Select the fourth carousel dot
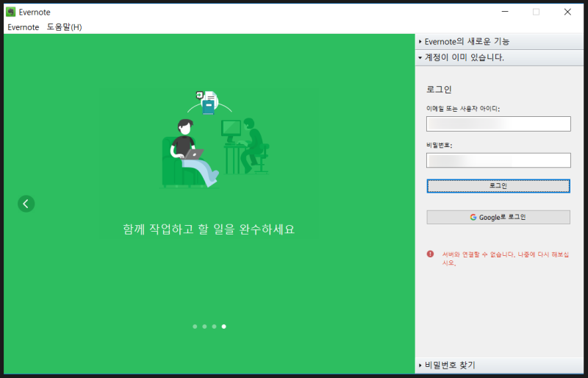Image resolution: width=588 pixels, height=378 pixels. pyautogui.click(x=224, y=327)
